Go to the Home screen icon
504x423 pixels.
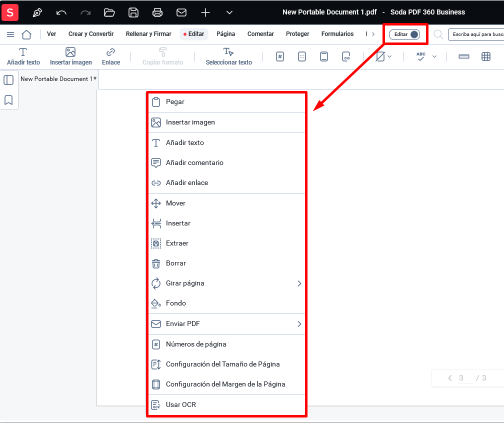(x=26, y=34)
